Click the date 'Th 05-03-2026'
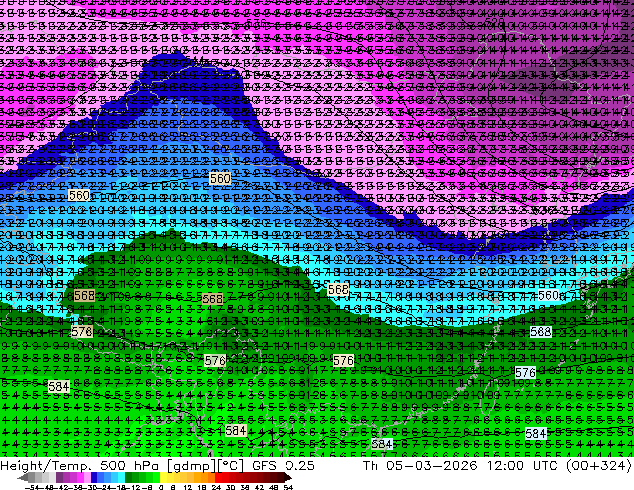Screen dimensions: 634x490 tap(420, 466)
